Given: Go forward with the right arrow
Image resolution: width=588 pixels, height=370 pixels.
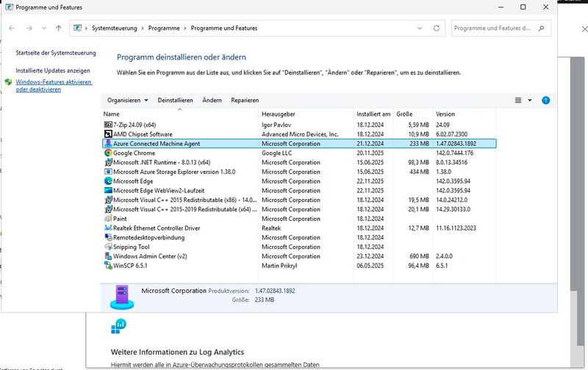Looking at the screenshot, I should pyautogui.click(x=29, y=28).
